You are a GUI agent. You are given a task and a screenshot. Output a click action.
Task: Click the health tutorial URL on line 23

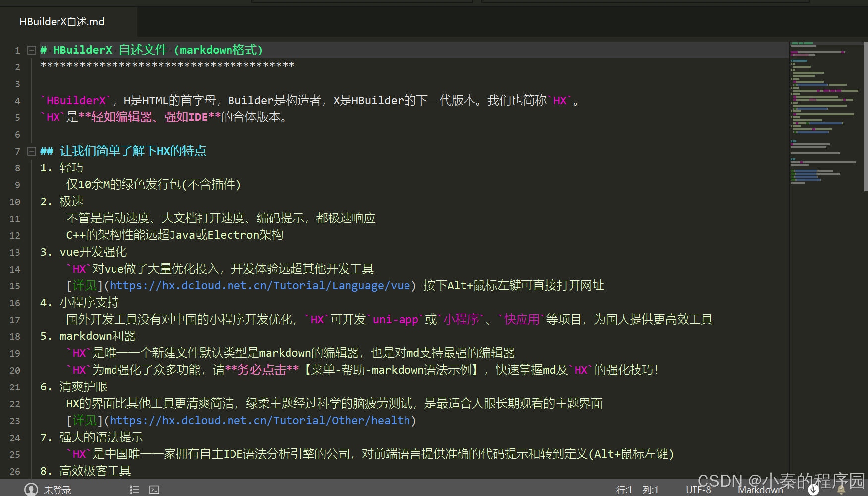tap(260, 421)
